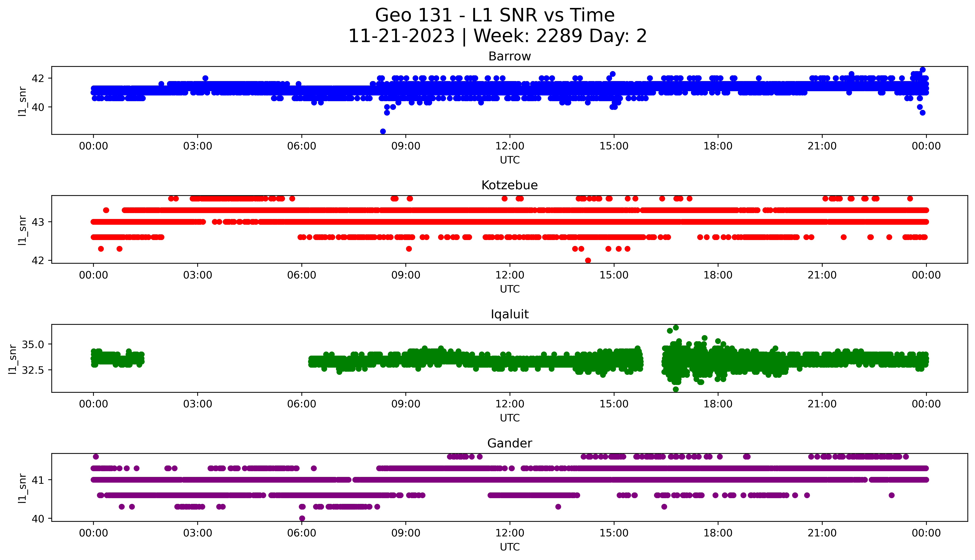This screenshot has height=560, width=975.
Task: Click the UTC label under the Gander plot
Action: click(x=510, y=547)
